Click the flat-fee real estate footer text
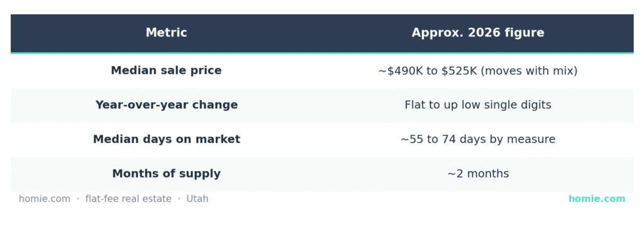The height and width of the screenshot is (231, 644). pyautogui.click(x=128, y=199)
